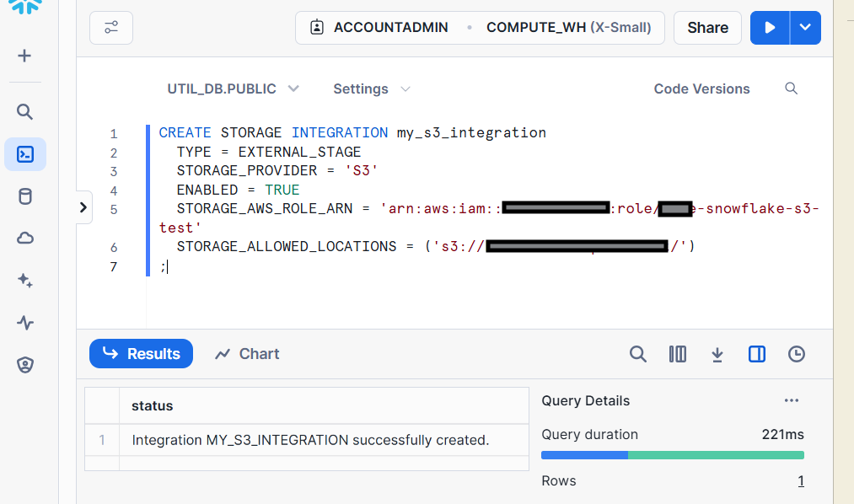Image resolution: width=854 pixels, height=504 pixels.
Task: Open the cloud icon in sidebar
Action: [x=25, y=238]
